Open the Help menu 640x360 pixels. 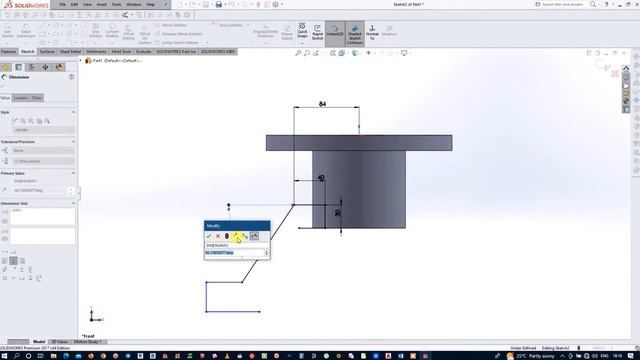click(x=150, y=4)
